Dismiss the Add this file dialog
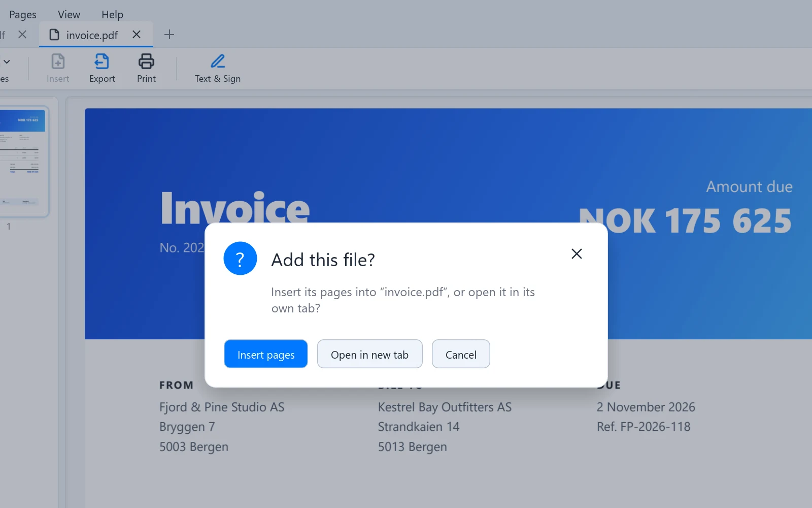The width and height of the screenshot is (812, 508). pos(577,253)
